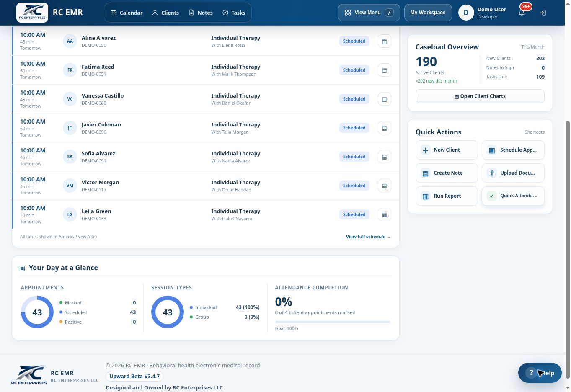The width and height of the screenshot is (571, 392).
Task: Click the LG avatar for Leila Green
Action: click(70, 214)
